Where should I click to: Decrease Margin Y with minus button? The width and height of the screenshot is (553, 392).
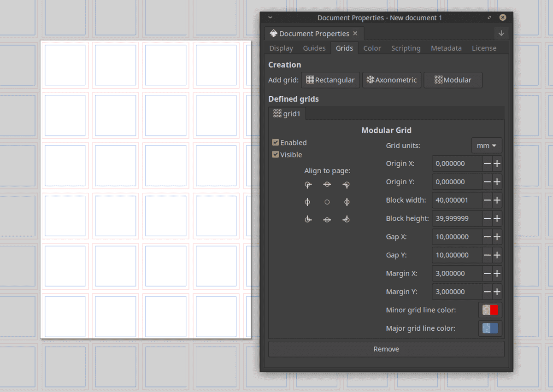487,292
